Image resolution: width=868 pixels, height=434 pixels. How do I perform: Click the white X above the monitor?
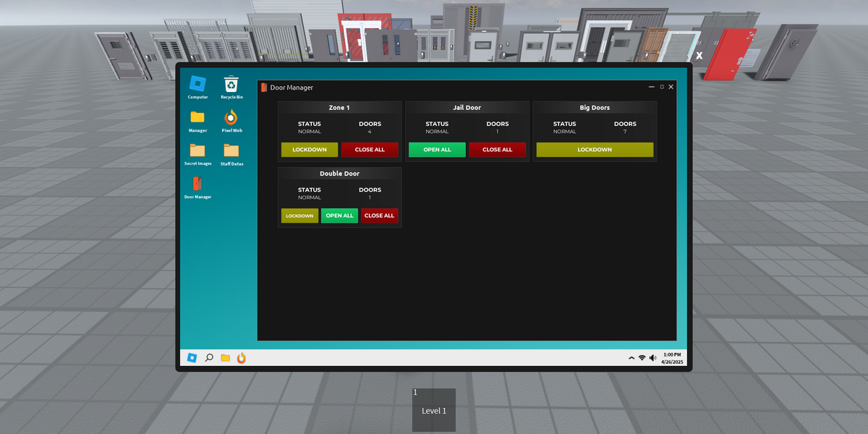point(699,55)
